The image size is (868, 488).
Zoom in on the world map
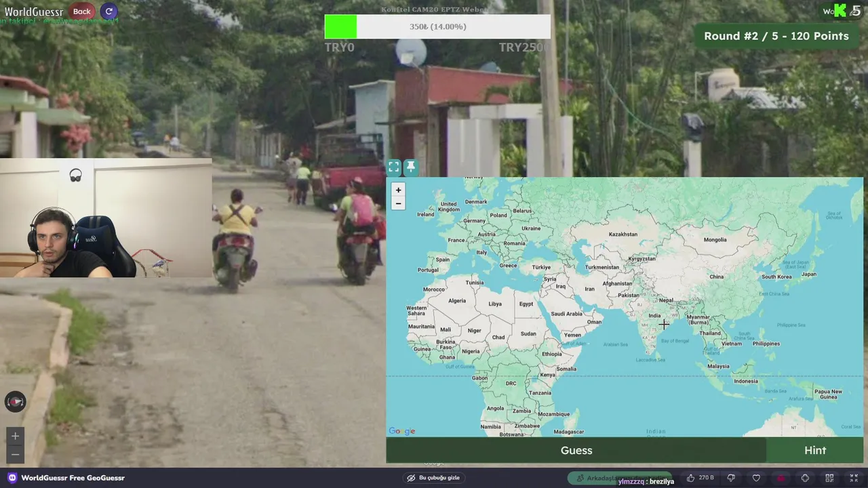[398, 190]
